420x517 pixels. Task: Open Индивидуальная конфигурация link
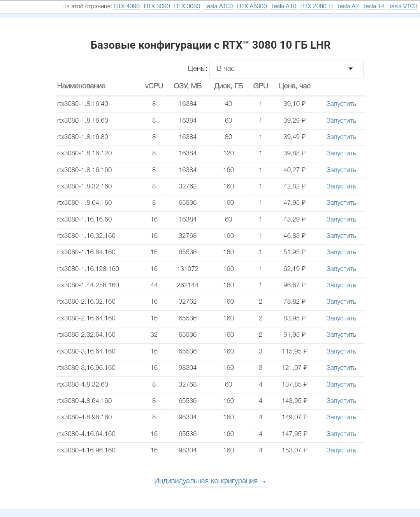click(x=210, y=481)
